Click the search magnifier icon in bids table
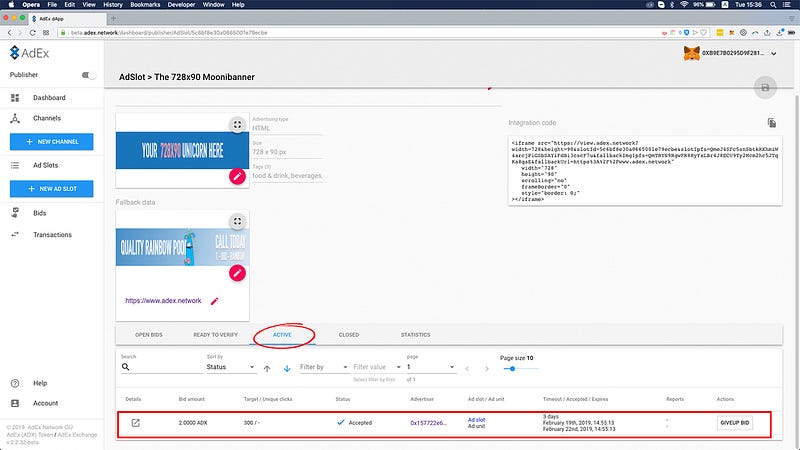Viewport: 800px width, 450px height. pos(126,367)
